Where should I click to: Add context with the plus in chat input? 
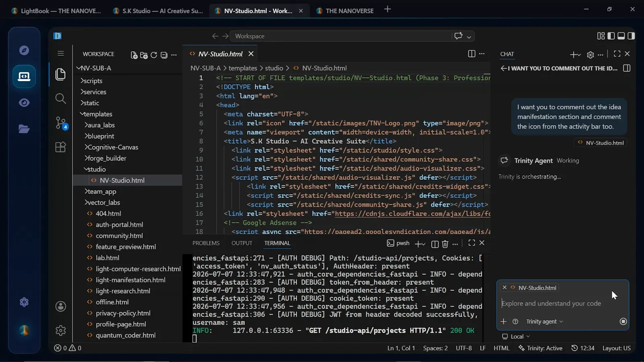[x=504, y=321]
